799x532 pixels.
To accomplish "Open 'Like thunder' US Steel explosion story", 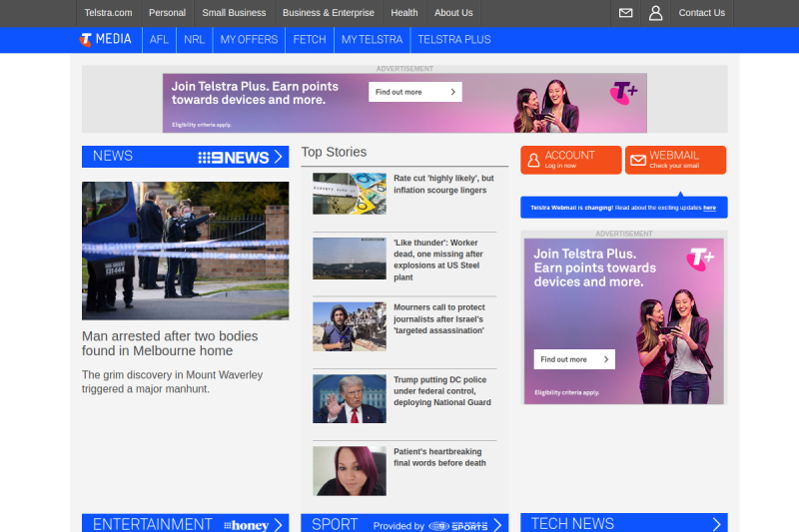I will pyautogui.click(x=437, y=260).
